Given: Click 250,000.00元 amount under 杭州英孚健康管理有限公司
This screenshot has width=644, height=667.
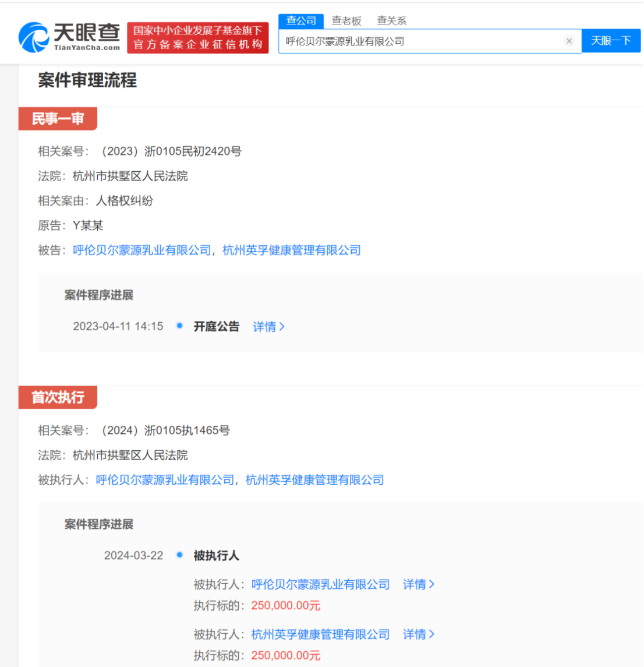Looking at the screenshot, I should [286, 655].
